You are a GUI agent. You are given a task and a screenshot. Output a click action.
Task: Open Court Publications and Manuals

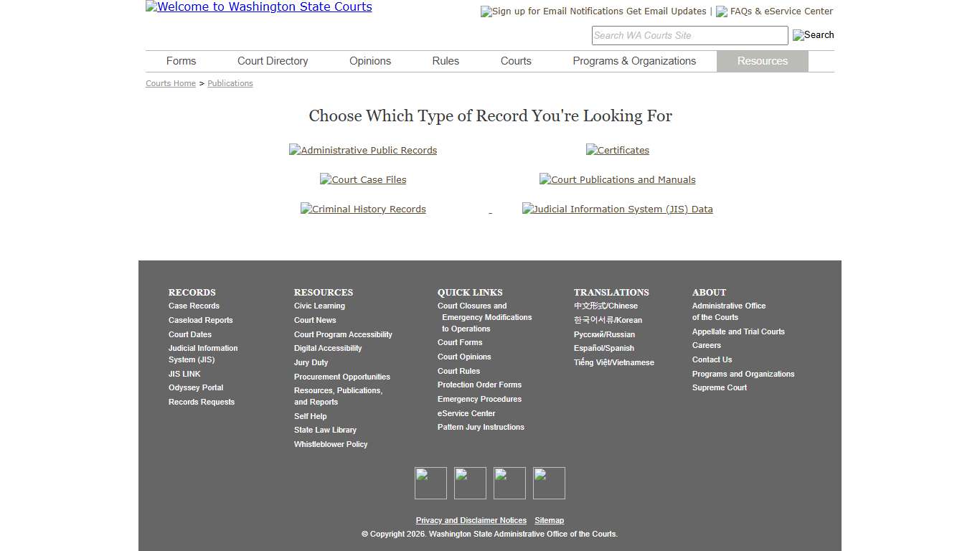click(618, 179)
